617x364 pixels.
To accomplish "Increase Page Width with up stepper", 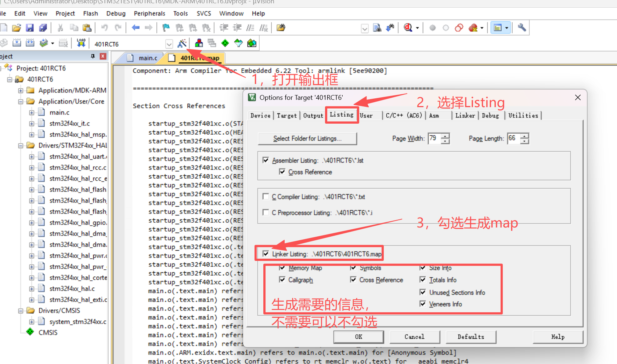I will tap(445, 136).
